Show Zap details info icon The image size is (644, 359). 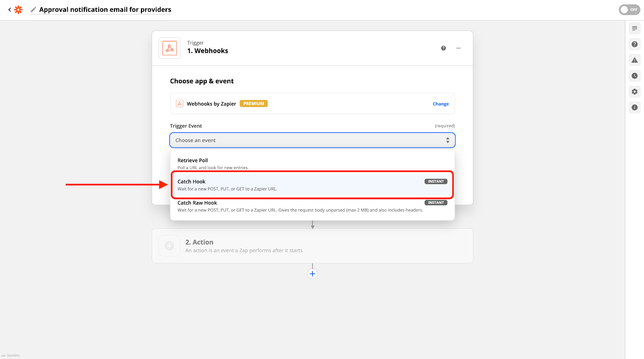click(635, 107)
